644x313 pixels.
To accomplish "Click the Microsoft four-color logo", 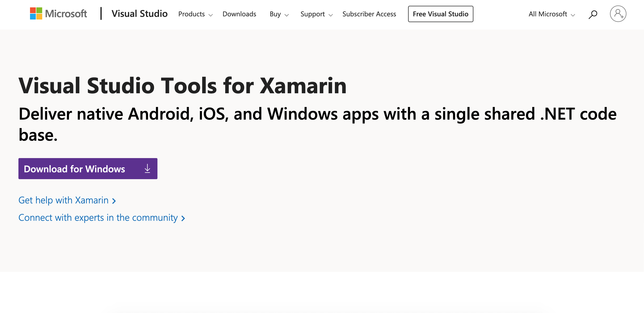I will point(36,13).
